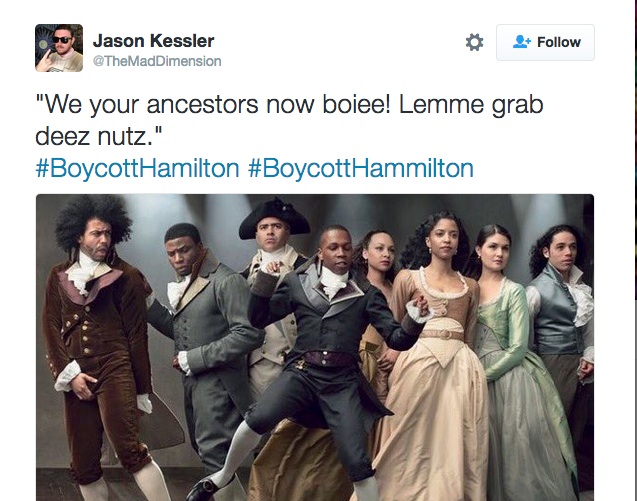Image resolution: width=637 pixels, height=501 pixels.
Task: Open the @TheMadDimension handle link
Action: pyautogui.click(x=157, y=61)
